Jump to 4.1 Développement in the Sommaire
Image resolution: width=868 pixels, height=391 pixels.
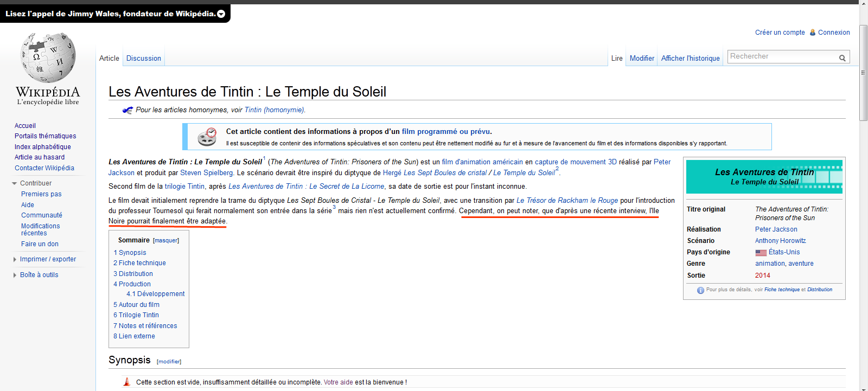pos(156,294)
